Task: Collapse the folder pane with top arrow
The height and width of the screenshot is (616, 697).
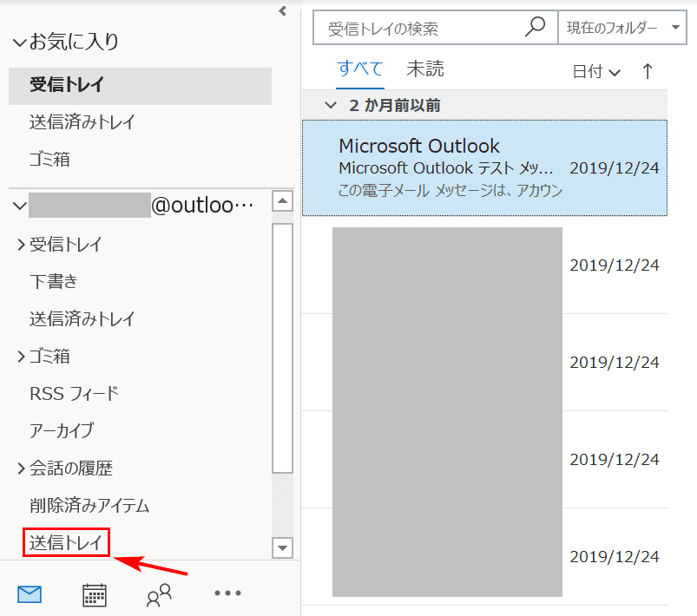Action: click(x=282, y=10)
